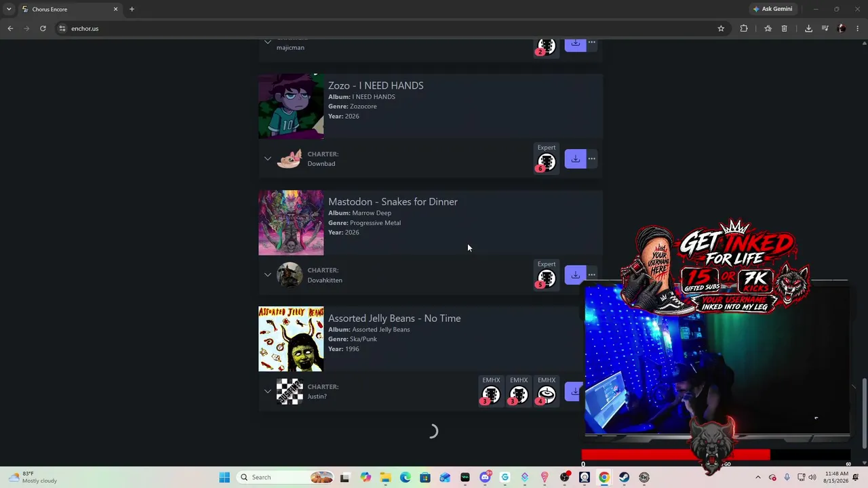868x488 pixels.
Task: Open more options for the majicman chart
Action: (x=592, y=43)
